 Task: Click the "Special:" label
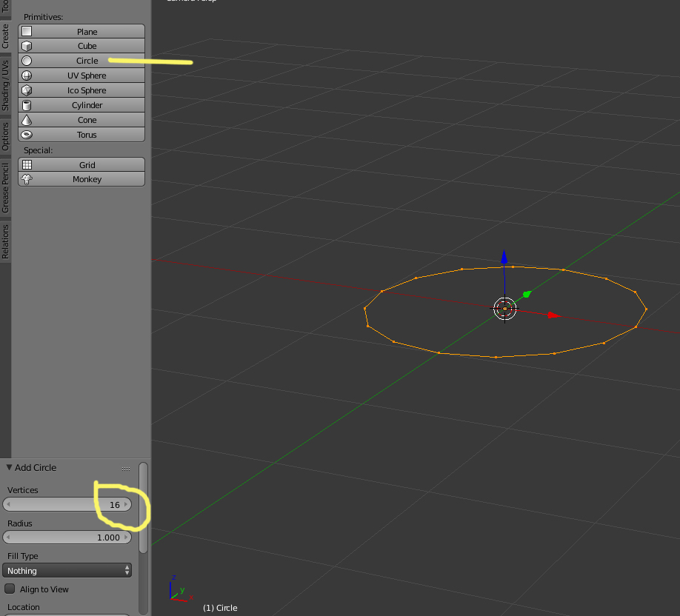pos(39,150)
